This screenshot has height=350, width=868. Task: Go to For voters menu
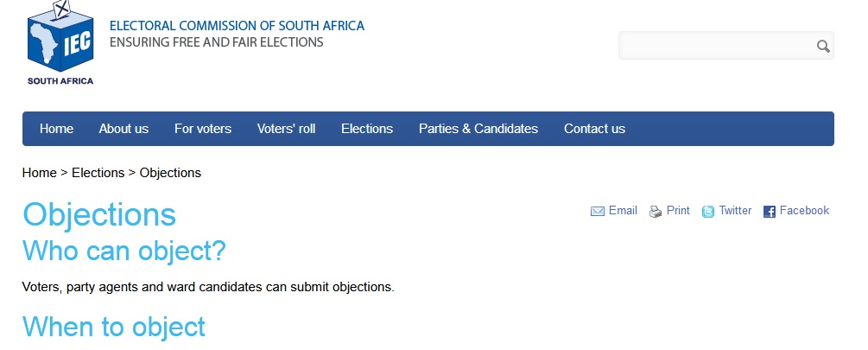click(203, 129)
